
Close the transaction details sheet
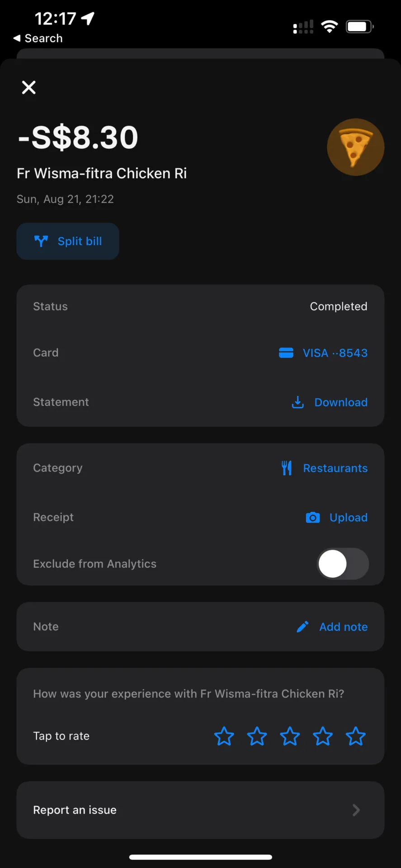click(x=29, y=87)
